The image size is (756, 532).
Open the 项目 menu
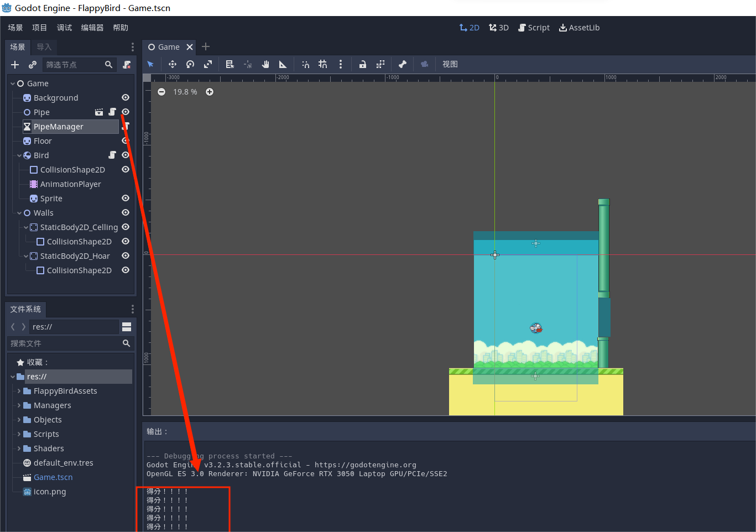39,28
